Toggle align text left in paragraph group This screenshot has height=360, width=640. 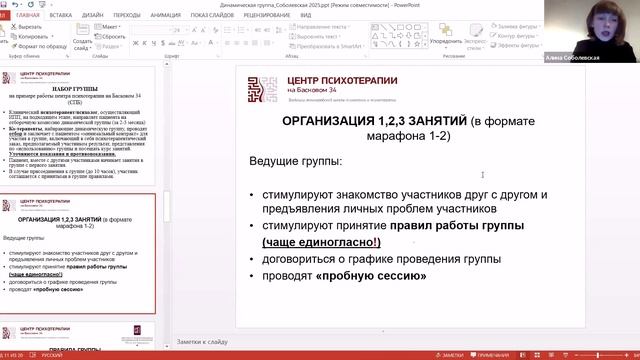[x=227, y=43]
